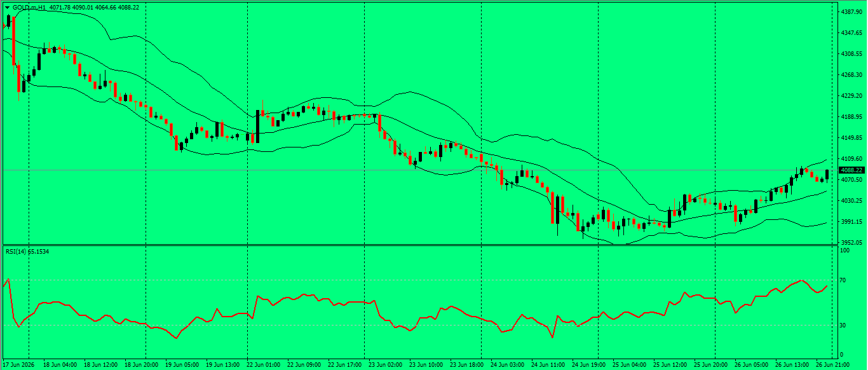Click the 25 Jun 12:00 time label
Image resolution: width=868 pixels, height=370 pixels.
coord(670,365)
